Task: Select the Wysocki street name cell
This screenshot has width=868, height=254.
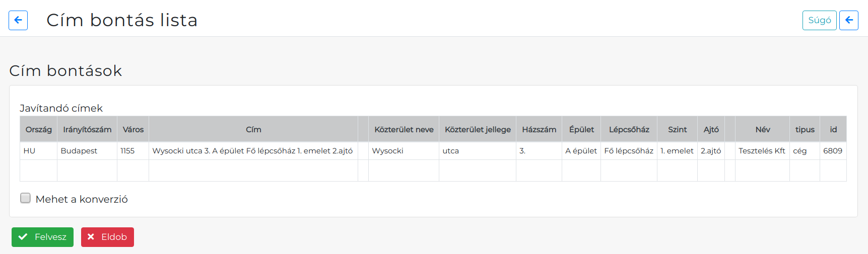Action: tap(404, 151)
